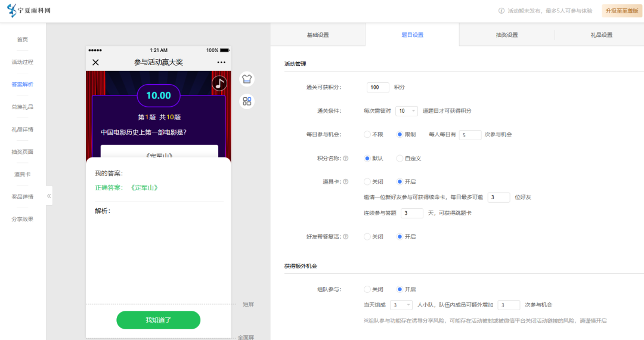Click the 通关可获积分 input field

tap(378, 87)
